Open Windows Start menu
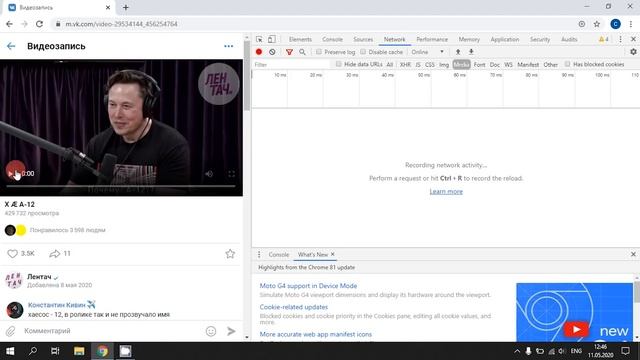 [10, 351]
